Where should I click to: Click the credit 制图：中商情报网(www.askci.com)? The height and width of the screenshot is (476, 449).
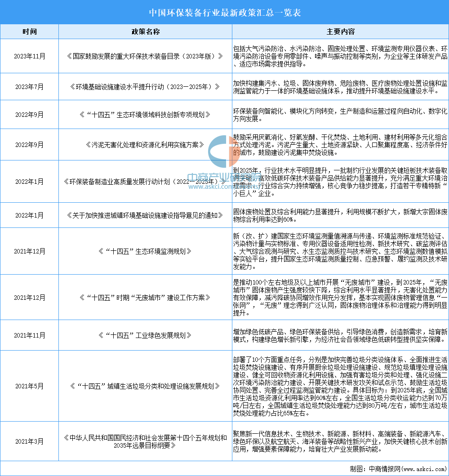click(398, 469)
